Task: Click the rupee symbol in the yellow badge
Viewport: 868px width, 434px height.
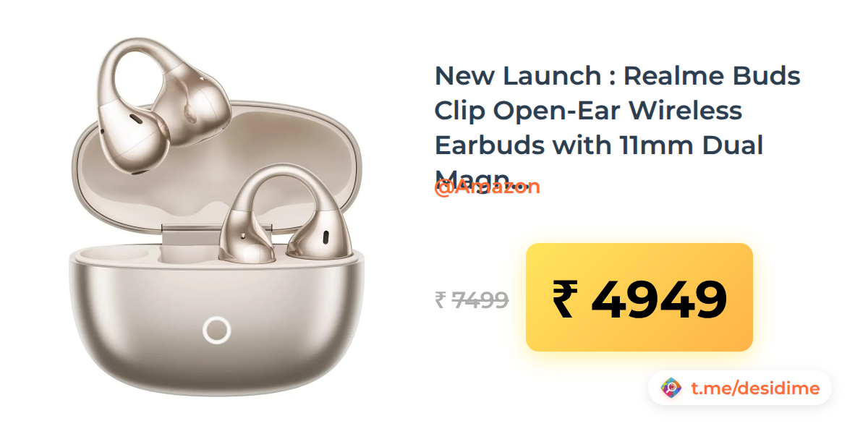Action: (x=564, y=300)
